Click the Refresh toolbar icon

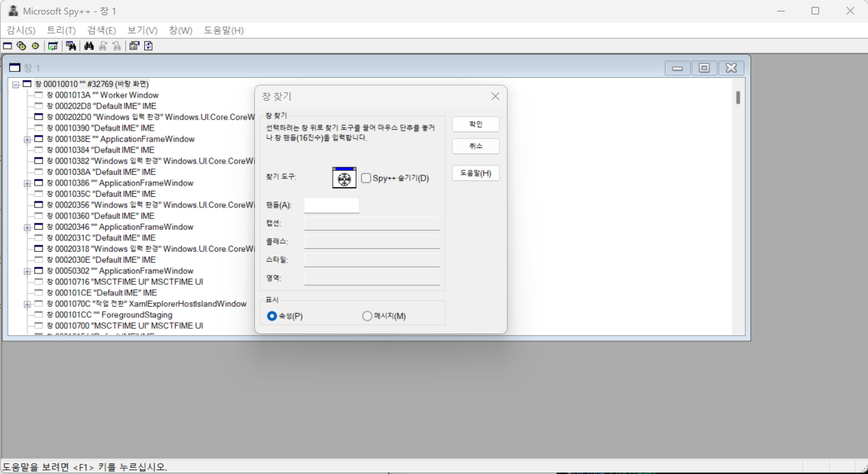click(x=148, y=46)
